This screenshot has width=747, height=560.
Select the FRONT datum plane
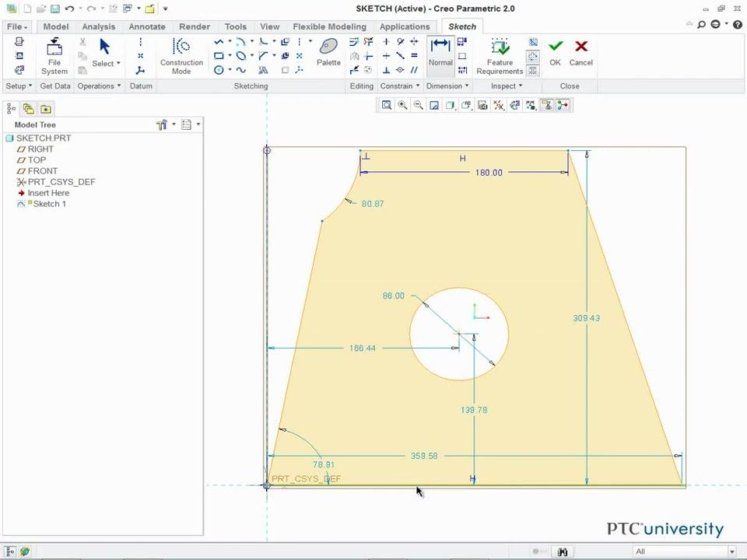[x=42, y=171]
